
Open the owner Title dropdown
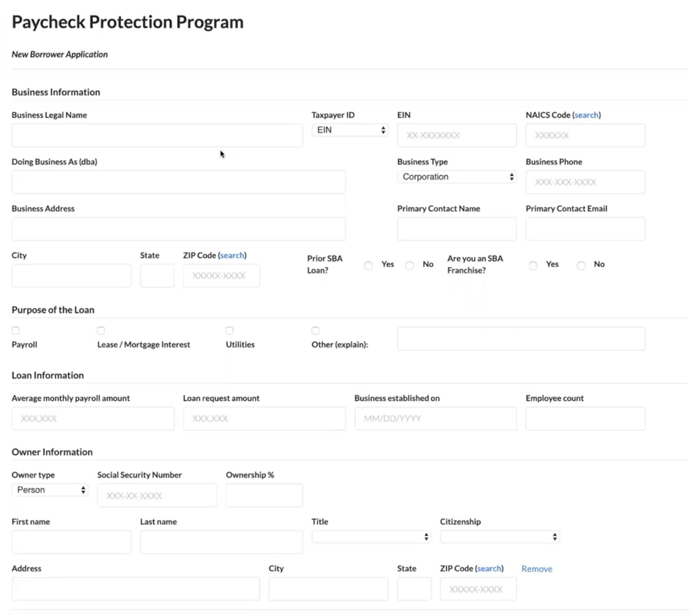(x=371, y=537)
